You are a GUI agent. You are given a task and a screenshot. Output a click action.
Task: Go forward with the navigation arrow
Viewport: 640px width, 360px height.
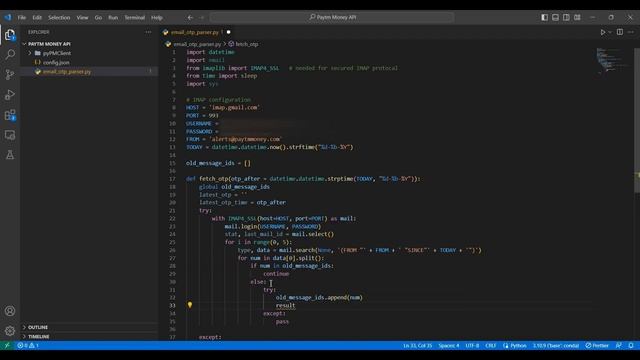(201, 18)
